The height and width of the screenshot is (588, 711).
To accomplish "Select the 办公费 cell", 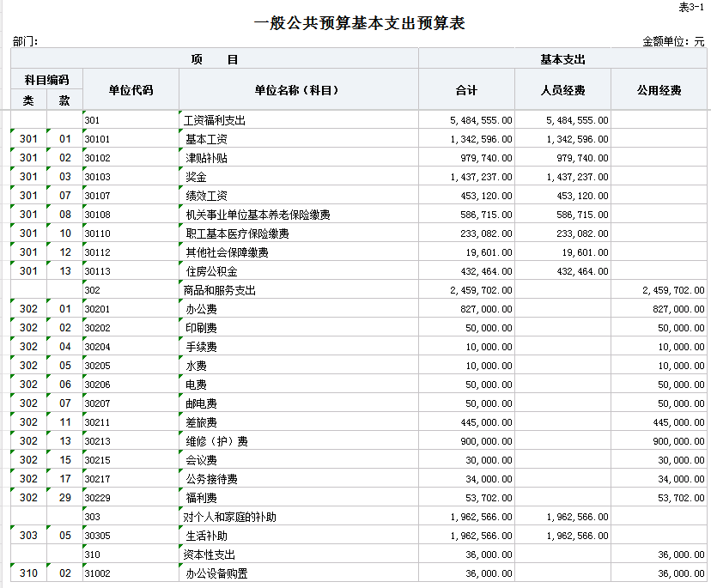I will coord(298,309).
